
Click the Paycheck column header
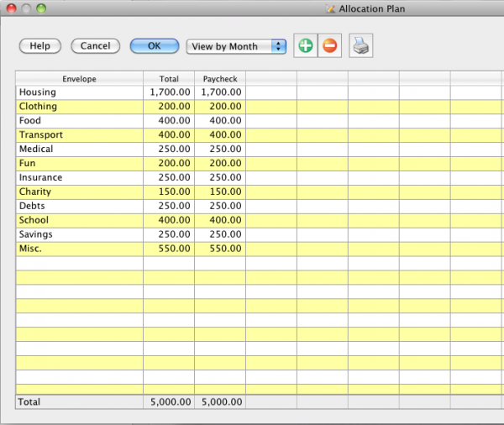coord(220,79)
